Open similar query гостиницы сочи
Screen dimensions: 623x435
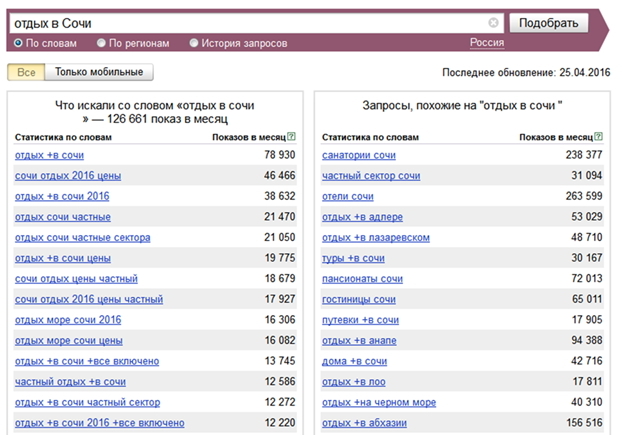pos(359,300)
